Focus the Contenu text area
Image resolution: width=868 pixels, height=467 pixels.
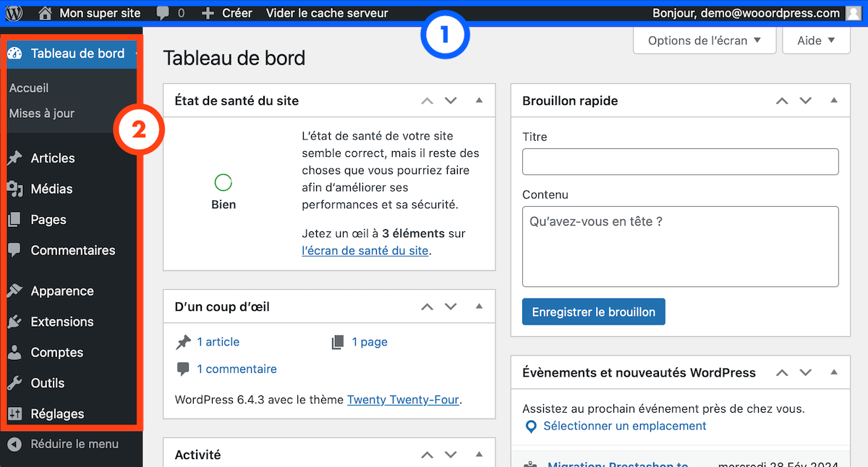pyautogui.click(x=681, y=247)
